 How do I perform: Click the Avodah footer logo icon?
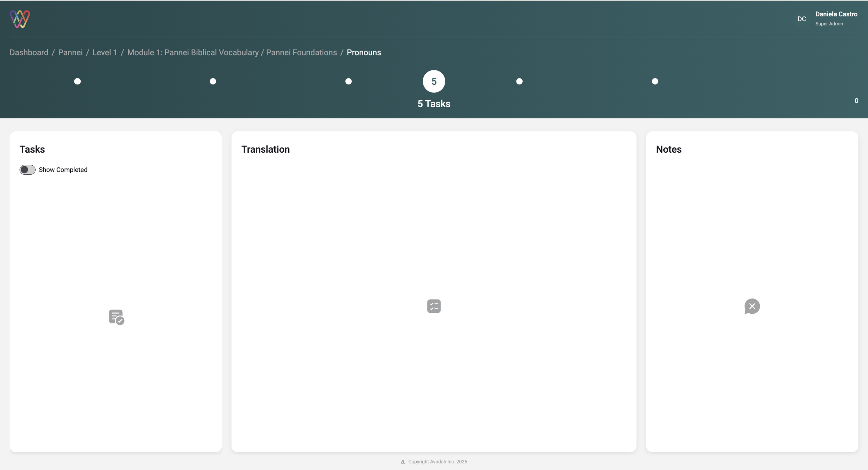pos(403,462)
